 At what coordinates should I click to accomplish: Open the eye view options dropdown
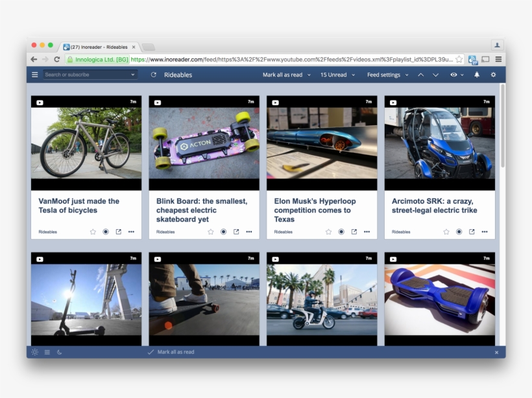tap(456, 75)
